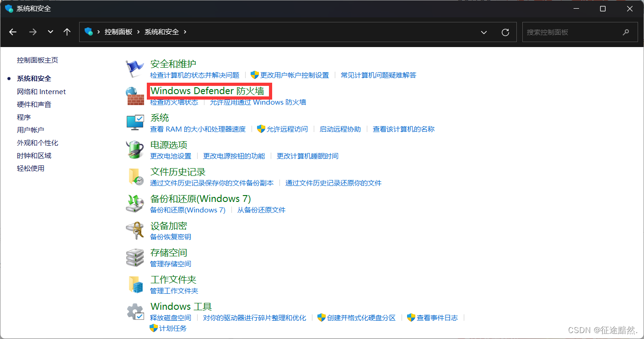Click 从备份还原文件 link
Screen dimensions: 644x339
(261, 210)
